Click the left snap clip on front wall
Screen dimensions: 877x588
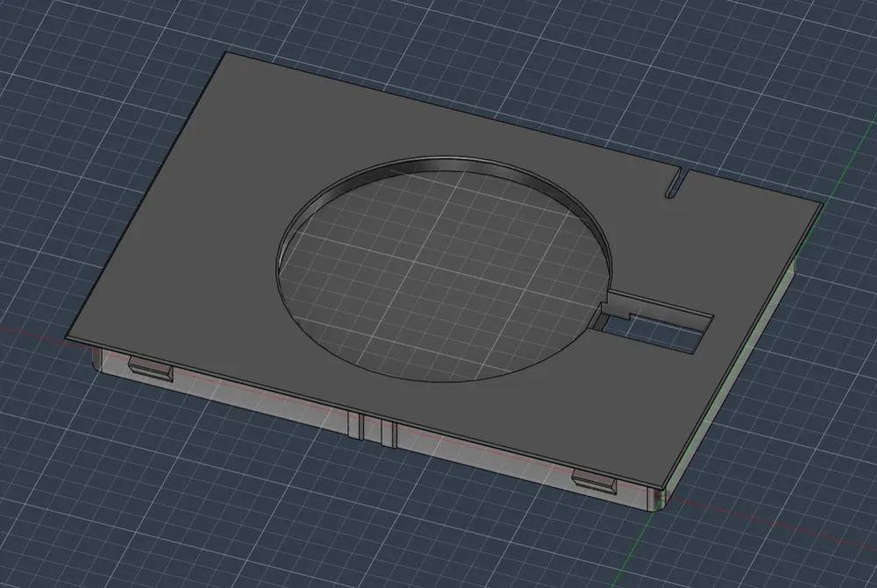coord(151,368)
